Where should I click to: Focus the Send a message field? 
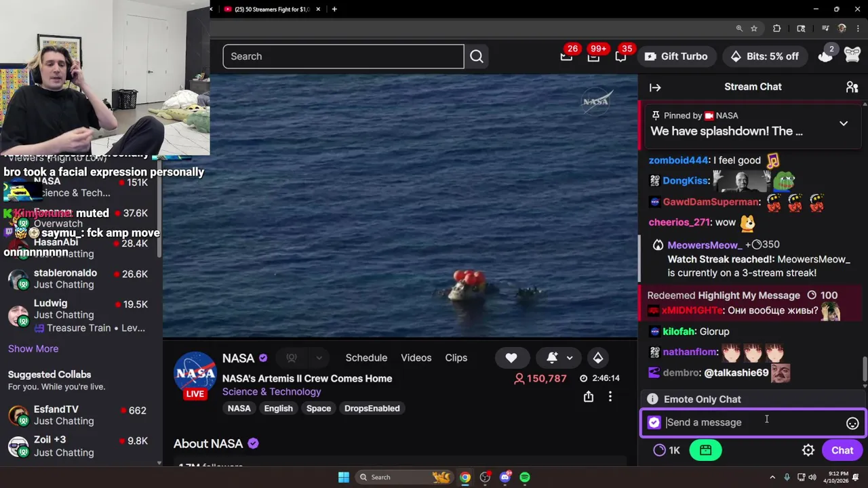pyautogui.click(x=753, y=422)
